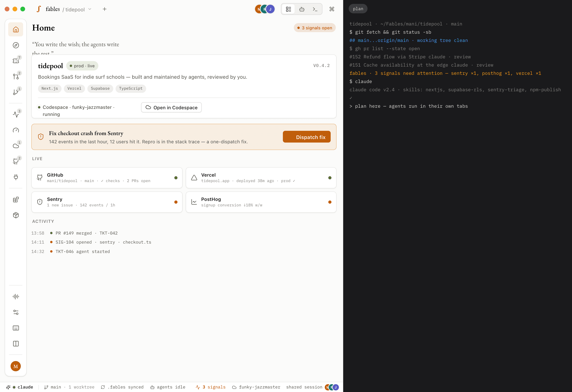The image size is (572, 392).
Task: Switch to the terminal view toggle
Action: pyautogui.click(x=315, y=9)
